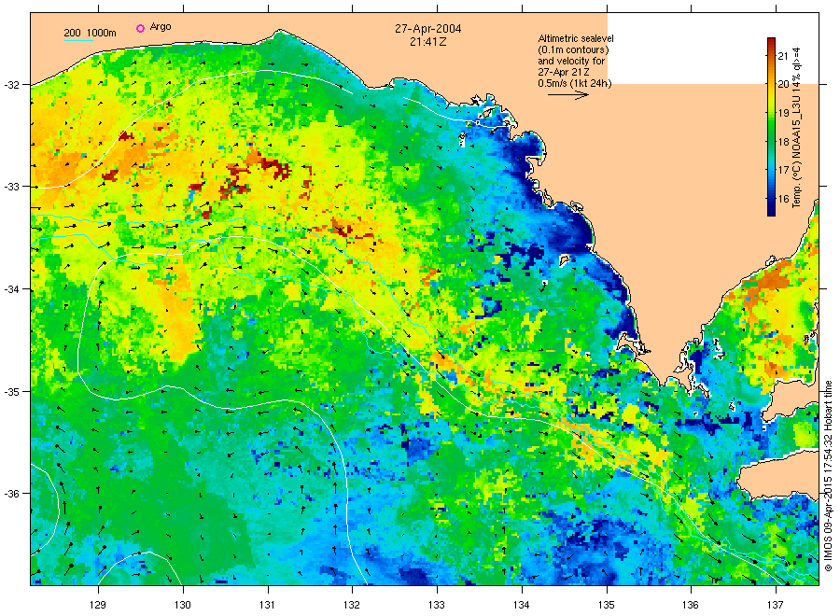Screen dimensions: 840x616
Task: Click the cyan bathymetry legend line sample
Action: point(78,40)
